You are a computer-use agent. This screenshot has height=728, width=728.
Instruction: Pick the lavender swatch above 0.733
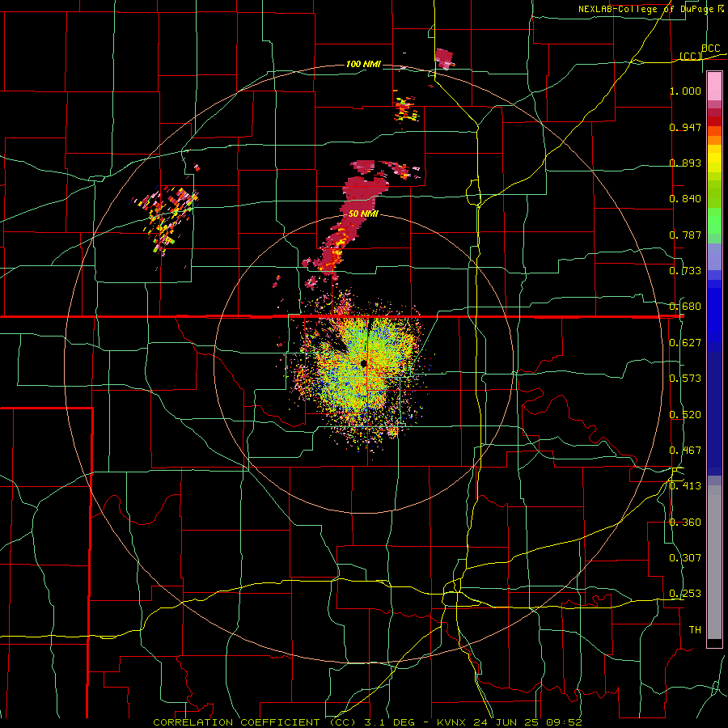tap(714, 256)
